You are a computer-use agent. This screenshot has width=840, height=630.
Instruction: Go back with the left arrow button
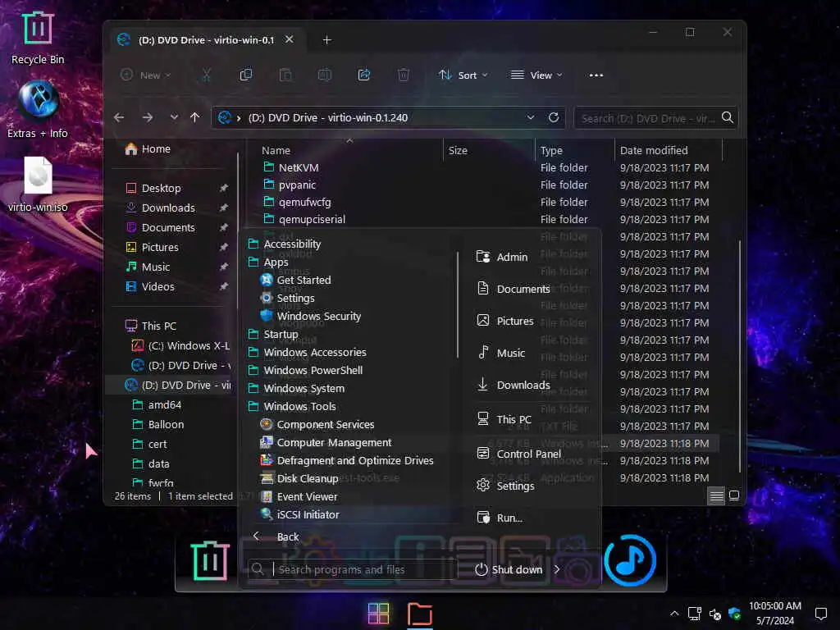[x=119, y=117]
